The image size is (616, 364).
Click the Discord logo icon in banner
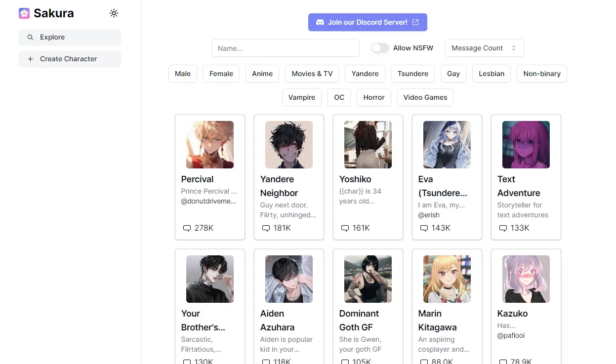320,22
